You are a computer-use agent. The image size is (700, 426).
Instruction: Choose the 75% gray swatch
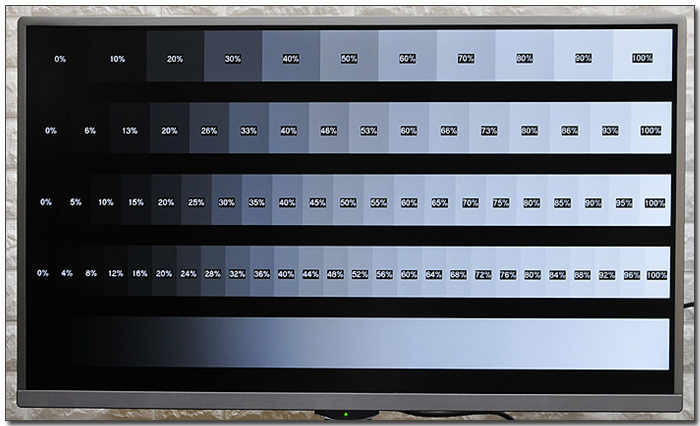pyautogui.click(x=500, y=202)
